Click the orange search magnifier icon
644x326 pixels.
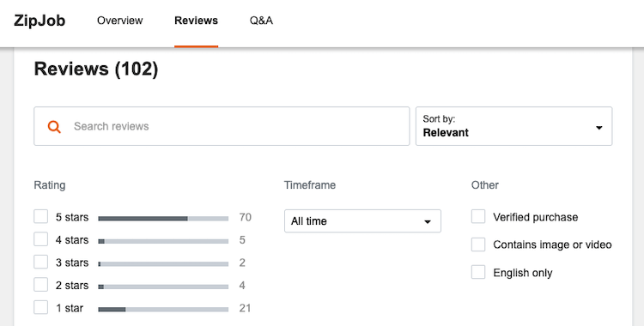[54, 126]
